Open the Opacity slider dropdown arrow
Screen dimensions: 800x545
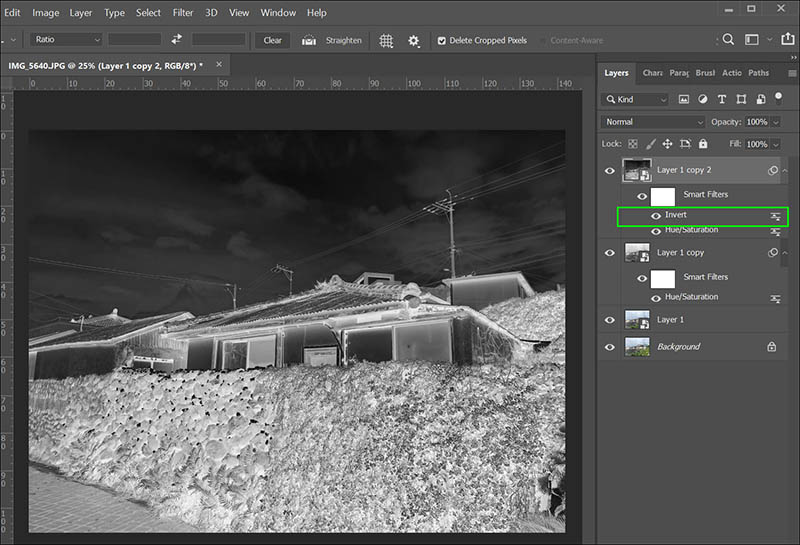(x=776, y=122)
